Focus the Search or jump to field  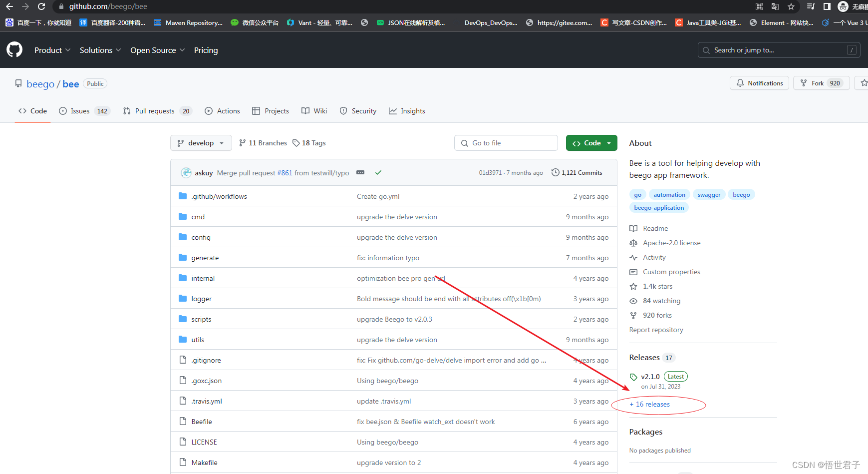pyautogui.click(x=779, y=50)
